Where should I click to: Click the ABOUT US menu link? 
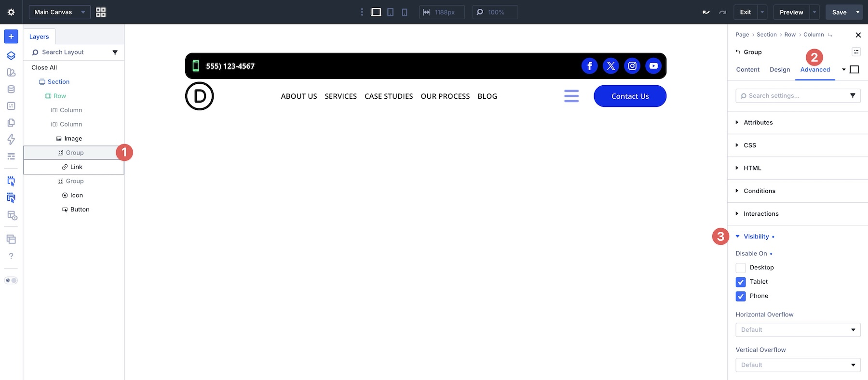299,96
